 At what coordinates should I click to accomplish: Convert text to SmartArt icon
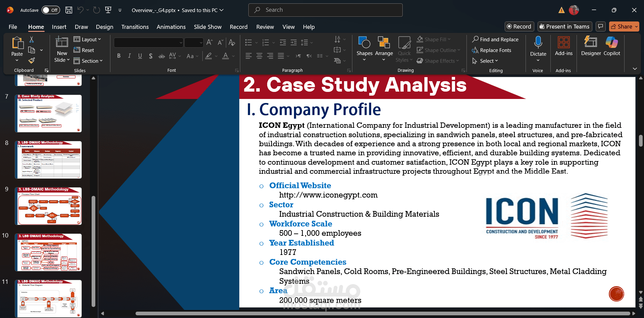tap(337, 61)
